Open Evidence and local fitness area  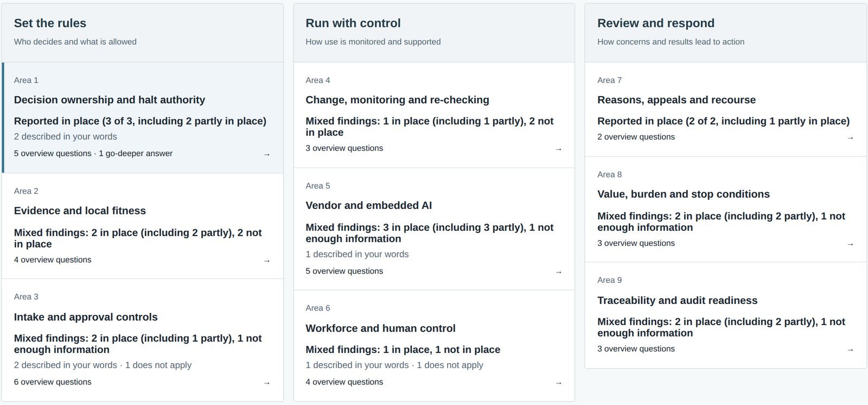pos(80,211)
